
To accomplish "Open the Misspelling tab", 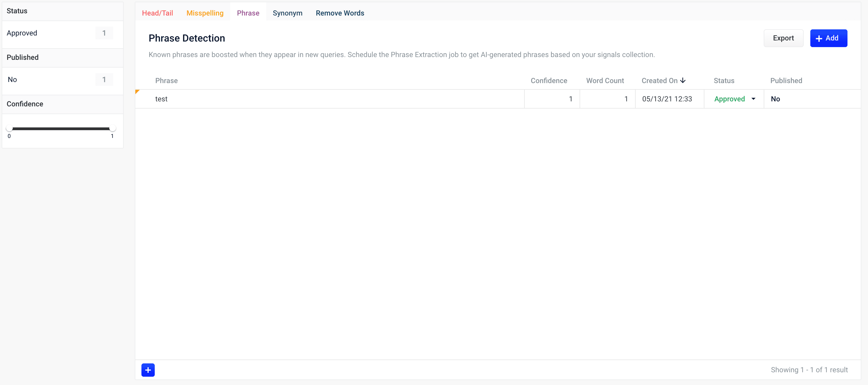I will (x=205, y=13).
